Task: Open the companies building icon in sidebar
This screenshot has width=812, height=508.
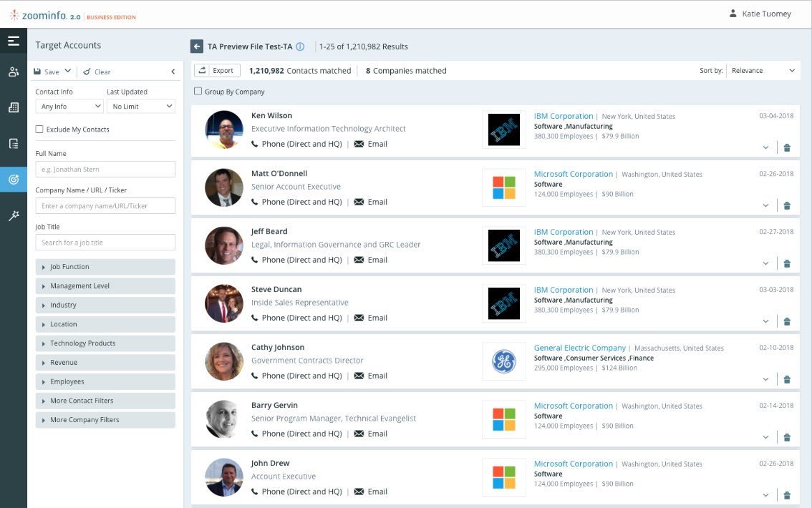Action: click(14, 107)
